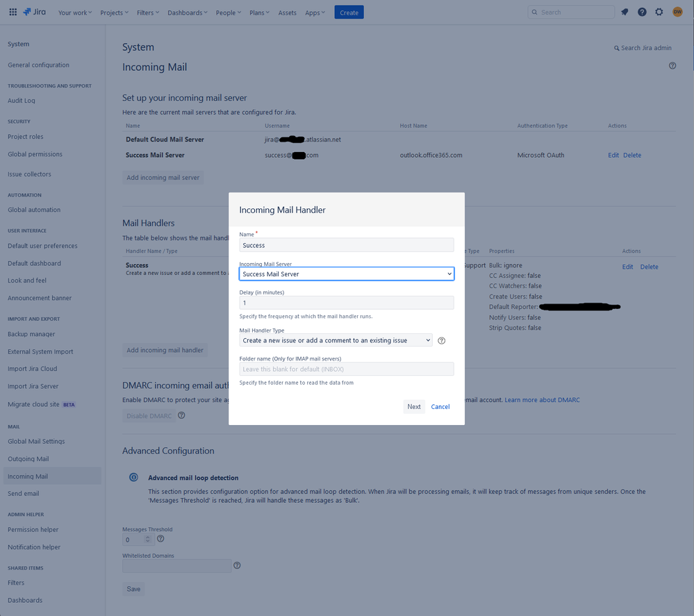The width and height of the screenshot is (694, 616).
Task: Open Look and feel in sidebar
Action: point(27,280)
